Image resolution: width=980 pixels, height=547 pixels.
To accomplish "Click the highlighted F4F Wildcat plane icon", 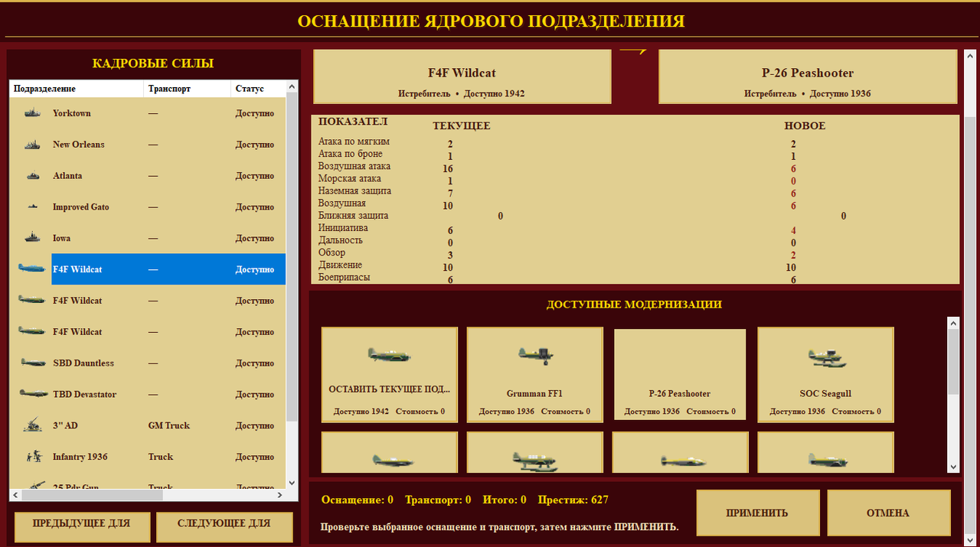I will [x=32, y=269].
